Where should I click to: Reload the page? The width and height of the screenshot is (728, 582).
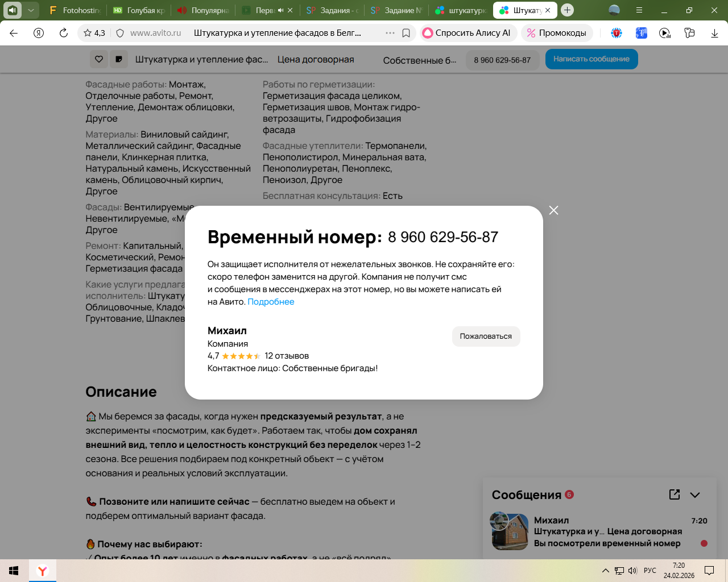64,33
